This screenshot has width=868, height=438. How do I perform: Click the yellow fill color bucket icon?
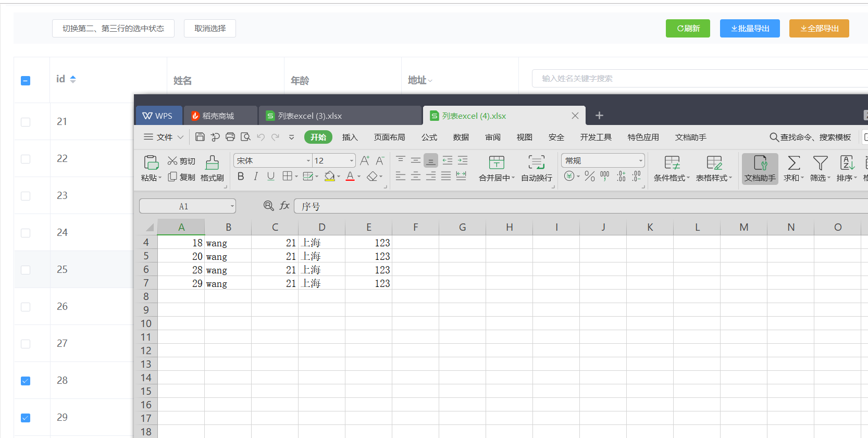click(329, 177)
